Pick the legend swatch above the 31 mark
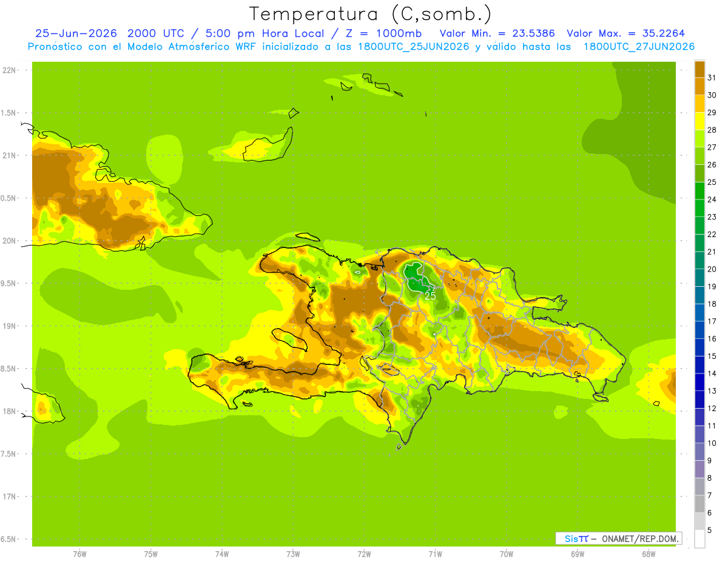The height and width of the screenshot is (562, 728). click(x=699, y=69)
